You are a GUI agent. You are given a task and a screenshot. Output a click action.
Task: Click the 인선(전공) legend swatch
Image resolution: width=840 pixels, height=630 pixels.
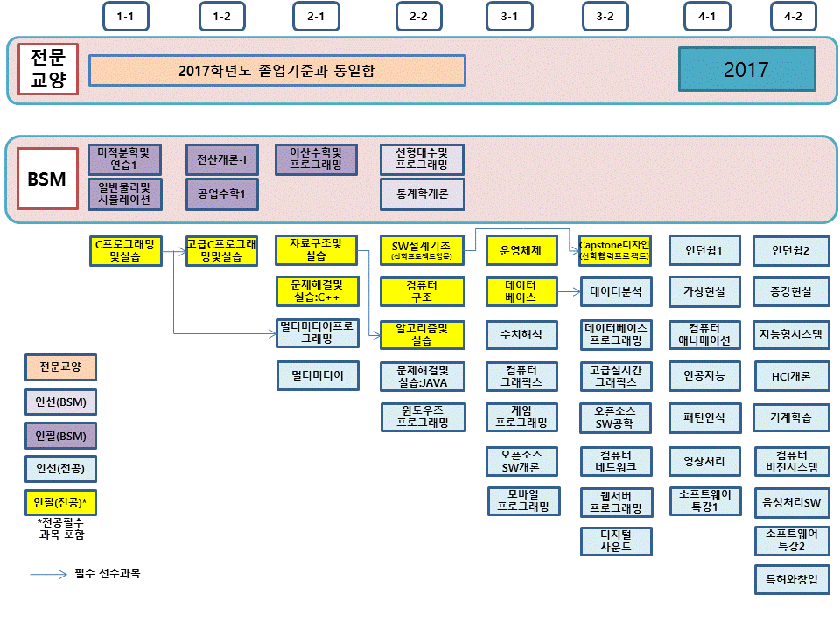60,469
